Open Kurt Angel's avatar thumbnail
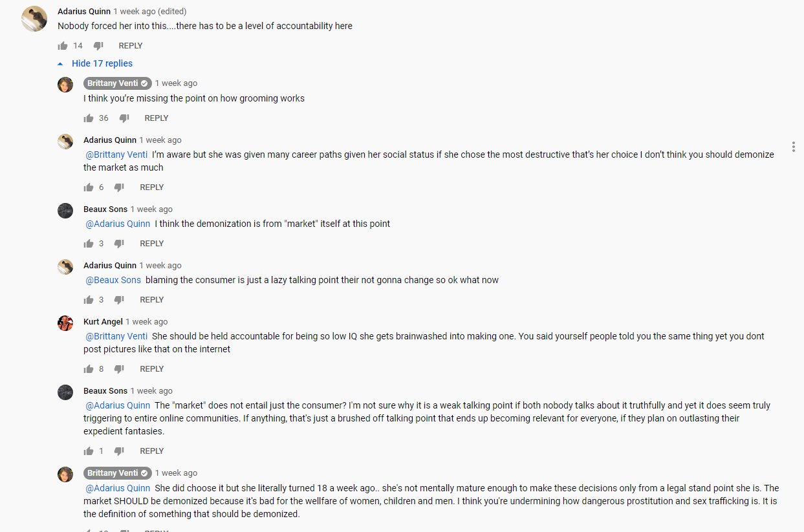This screenshot has width=804, height=532. pyautogui.click(x=65, y=323)
